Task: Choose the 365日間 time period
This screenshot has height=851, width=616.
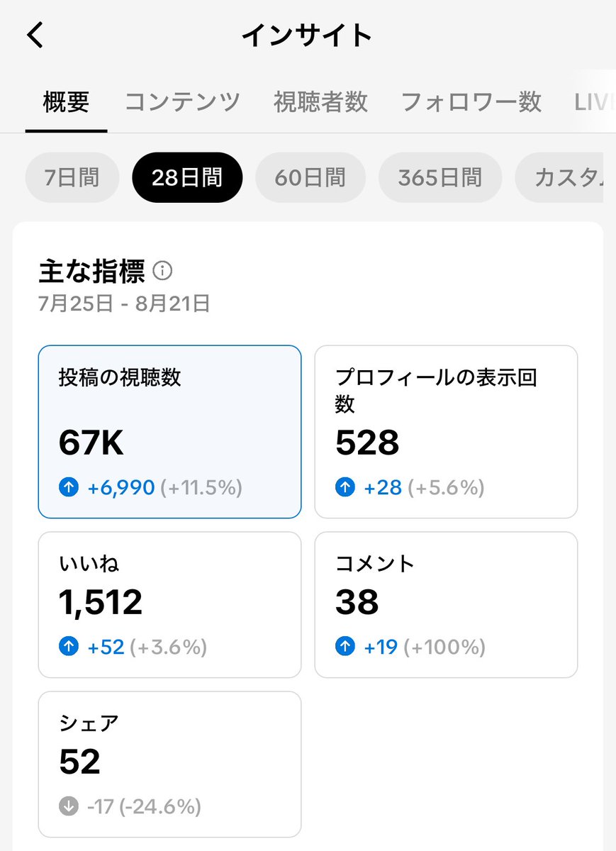Action: [439, 177]
